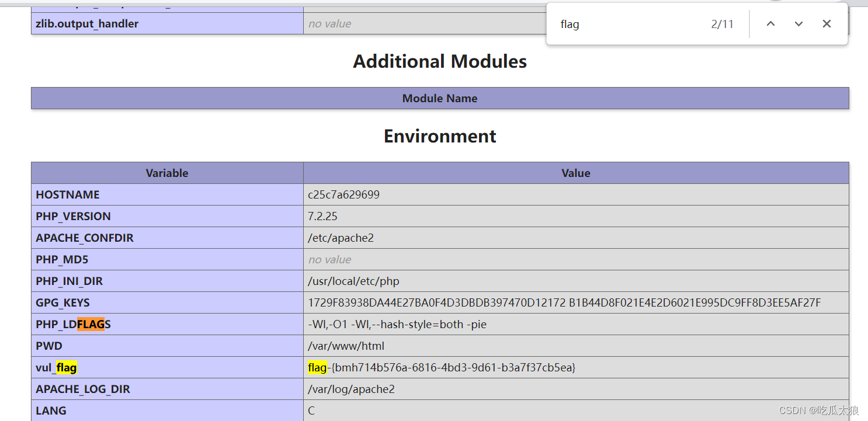
Task: Click the LANG value 'C'
Action: point(311,410)
